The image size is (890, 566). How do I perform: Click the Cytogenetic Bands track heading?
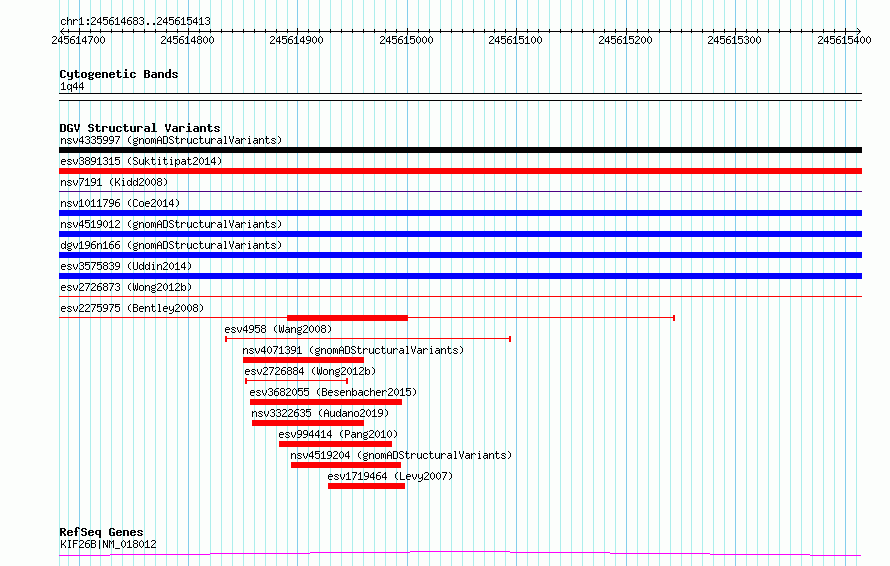point(119,74)
